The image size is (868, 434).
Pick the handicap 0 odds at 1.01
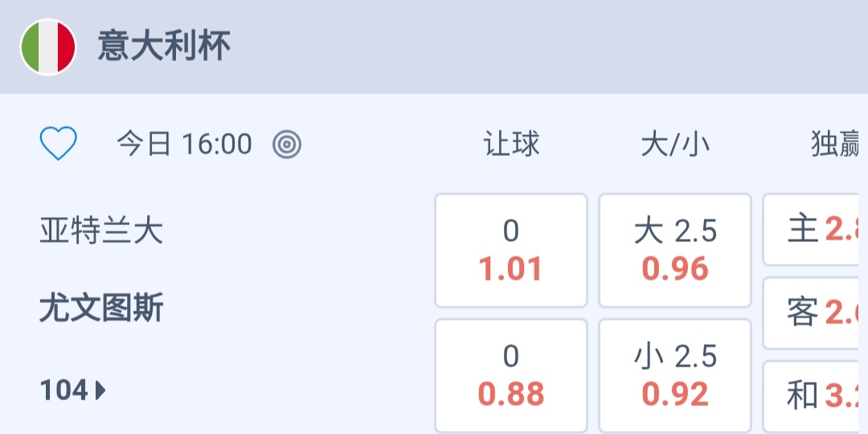(x=511, y=251)
